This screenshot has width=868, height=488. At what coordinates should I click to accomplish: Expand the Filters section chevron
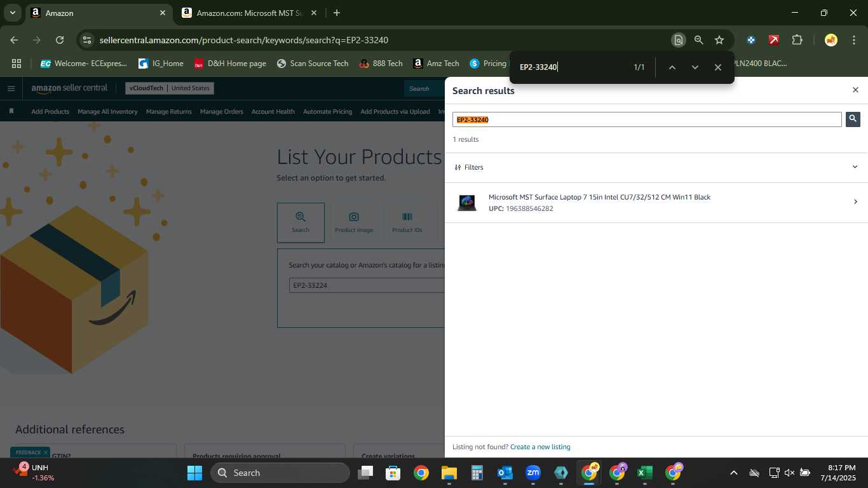tap(855, 167)
